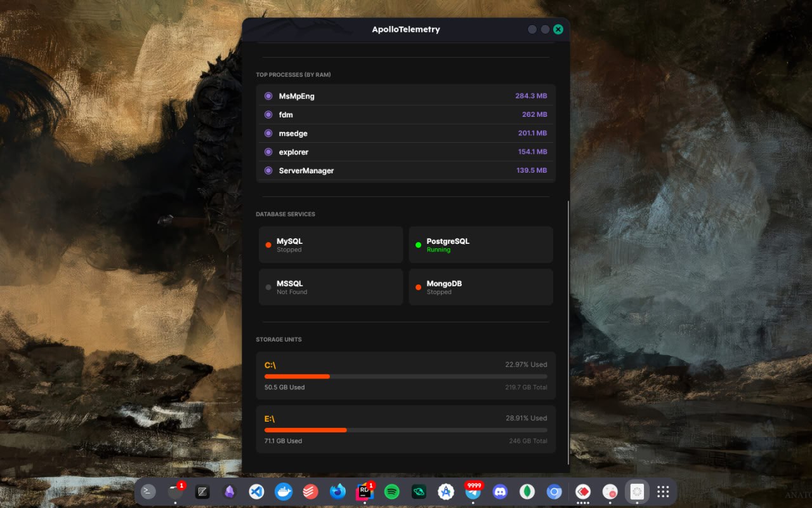Select the PostgreSQL service card
Image resolution: width=812 pixels, height=508 pixels.
[481, 244]
